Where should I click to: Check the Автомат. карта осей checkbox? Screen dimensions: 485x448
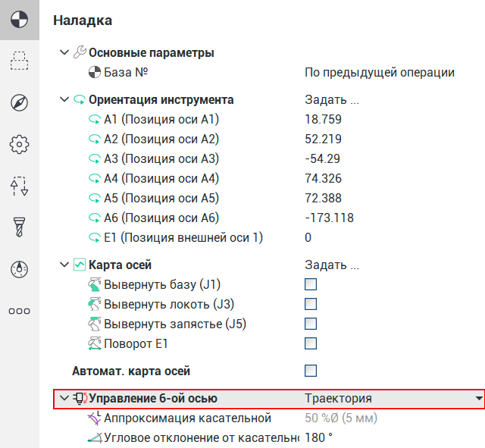pos(310,371)
